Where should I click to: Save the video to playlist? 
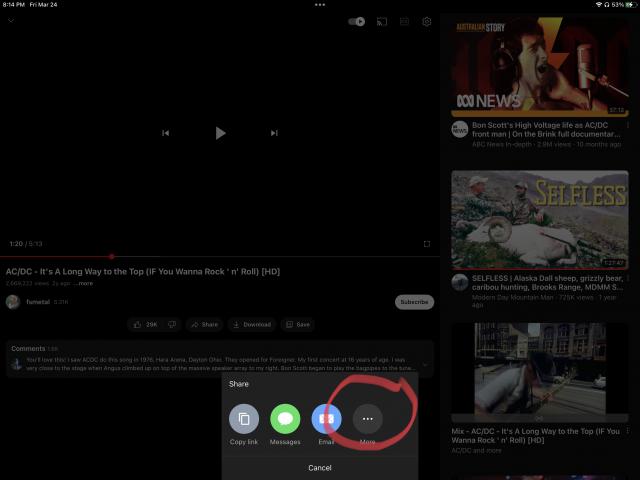[298, 324]
